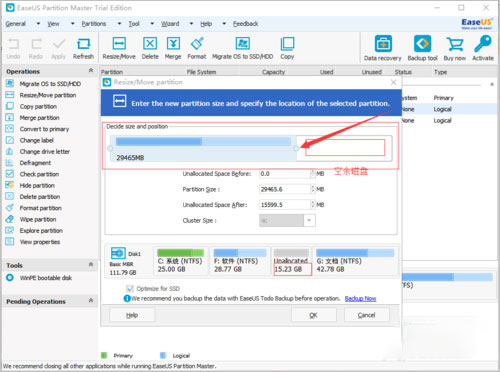Image resolution: width=500 pixels, height=372 pixels.
Task: Open the Tool menu
Action: point(134,24)
